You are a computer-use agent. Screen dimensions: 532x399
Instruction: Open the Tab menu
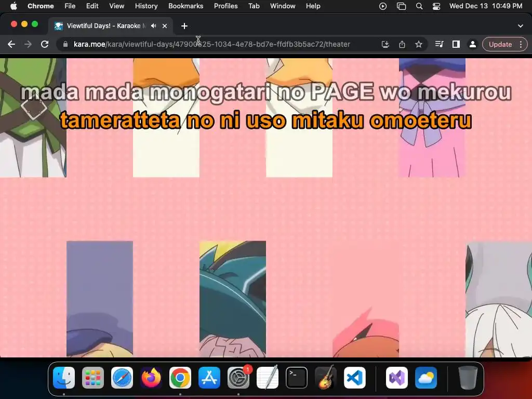[x=254, y=6]
